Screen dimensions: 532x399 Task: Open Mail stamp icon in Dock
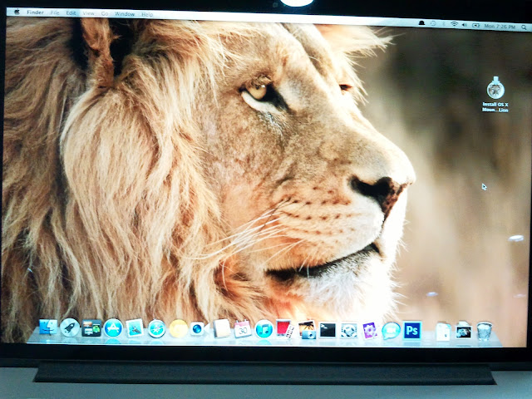pyautogui.click(x=135, y=328)
